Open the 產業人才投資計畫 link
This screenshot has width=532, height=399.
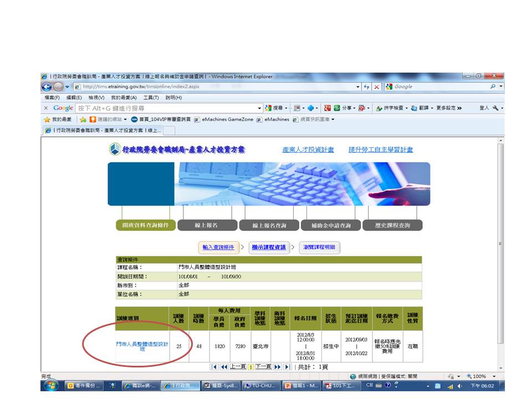(308, 150)
